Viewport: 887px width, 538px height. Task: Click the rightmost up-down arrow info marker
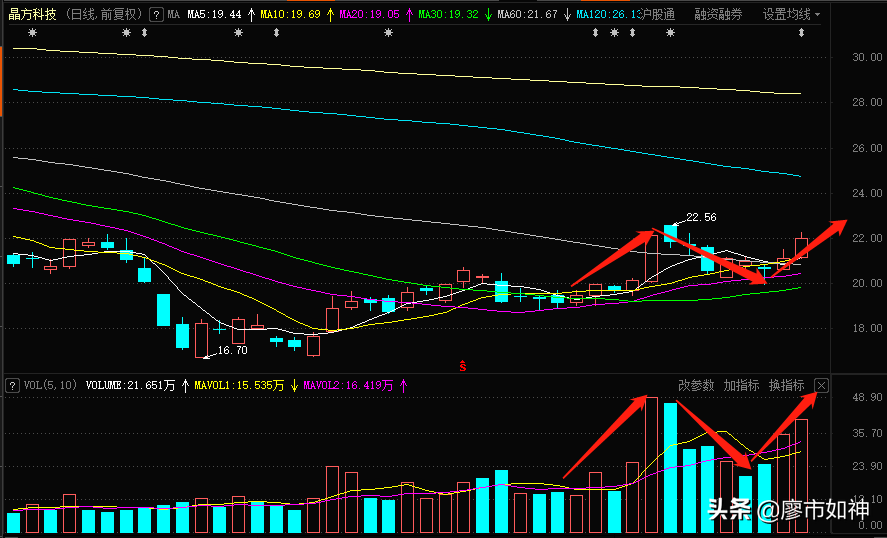pos(801,33)
